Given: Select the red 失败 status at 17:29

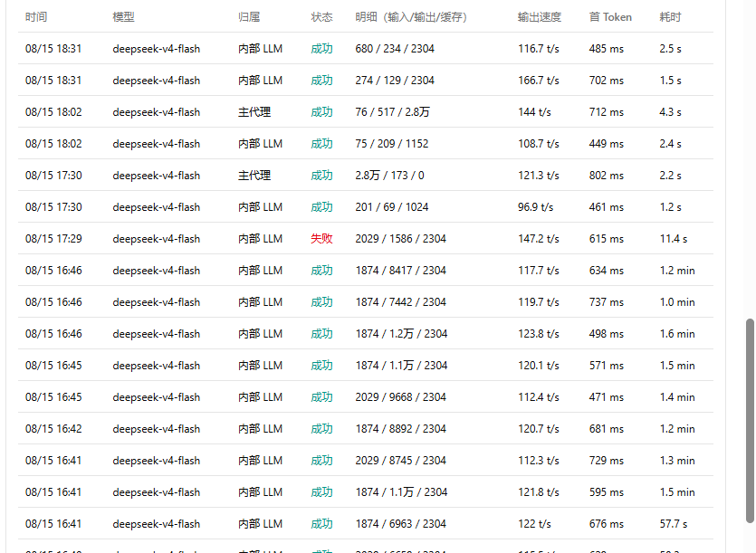Looking at the screenshot, I should [321, 239].
